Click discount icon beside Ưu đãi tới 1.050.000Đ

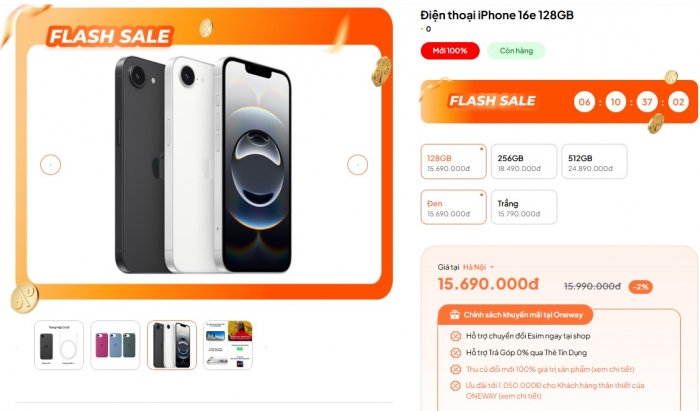pyautogui.click(x=455, y=386)
